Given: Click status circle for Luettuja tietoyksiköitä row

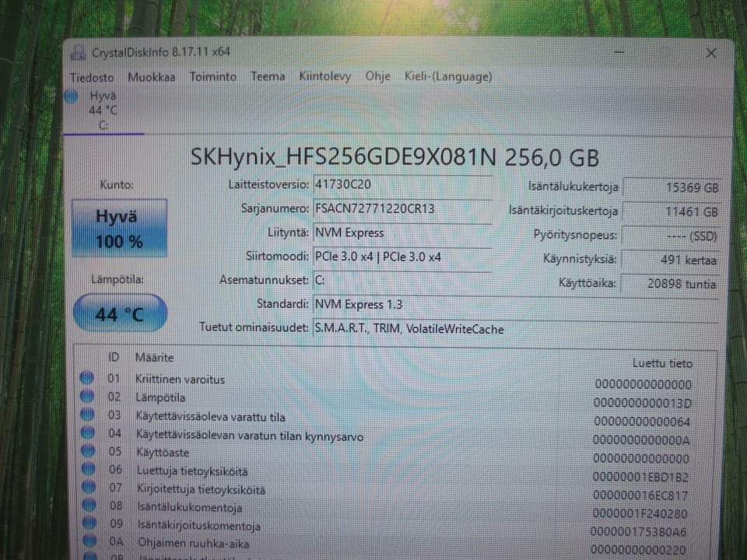Looking at the screenshot, I should tap(89, 469).
